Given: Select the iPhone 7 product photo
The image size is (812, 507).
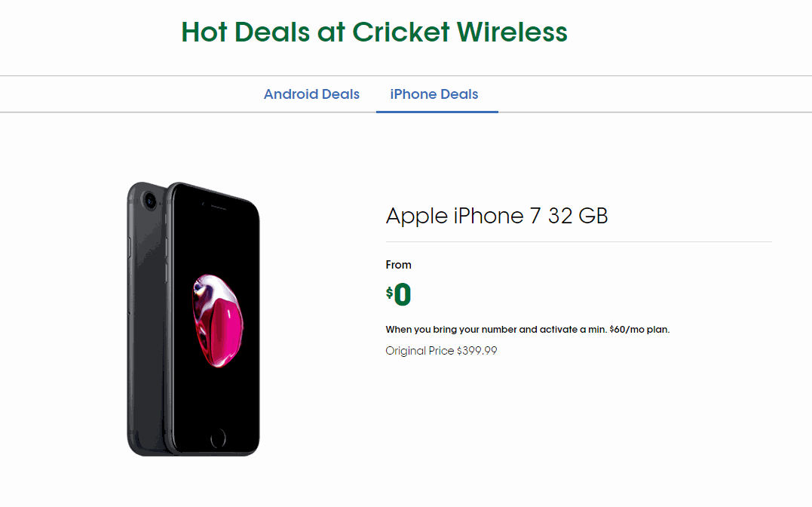Looking at the screenshot, I should (192, 317).
